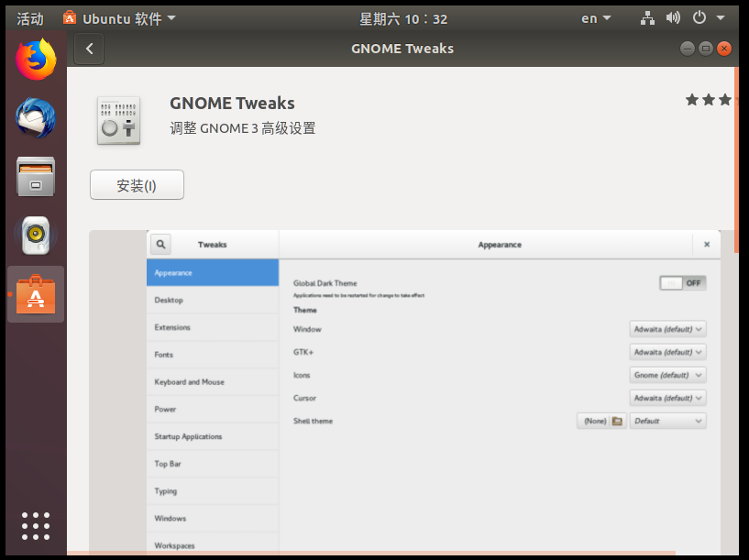Click folder icon beside Shell theme (None)
The image size is (749, 560).
click(x=617, y=421)
